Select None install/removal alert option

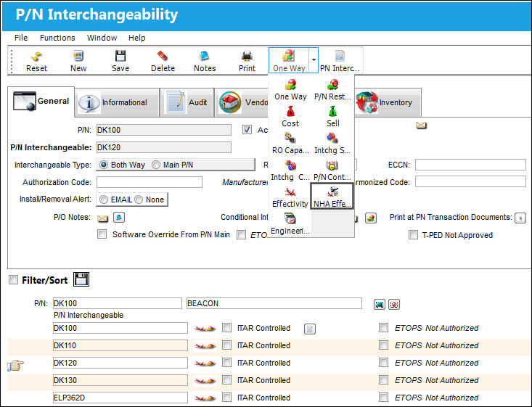click(139, 200)
